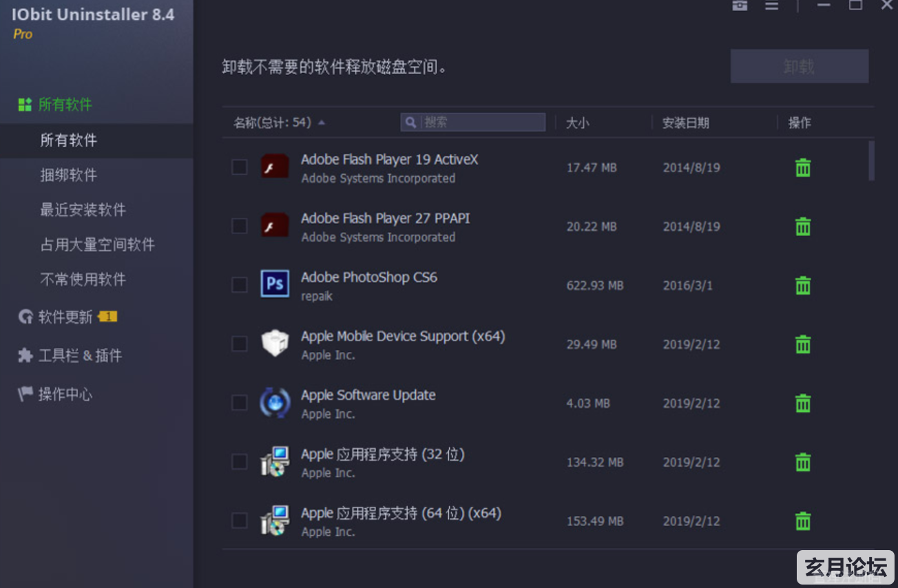This screenshot has width=898, height=588.
Task: Tick the Adobe PhotoShop CS6 checkbox
Action: (x=240, y=284)
